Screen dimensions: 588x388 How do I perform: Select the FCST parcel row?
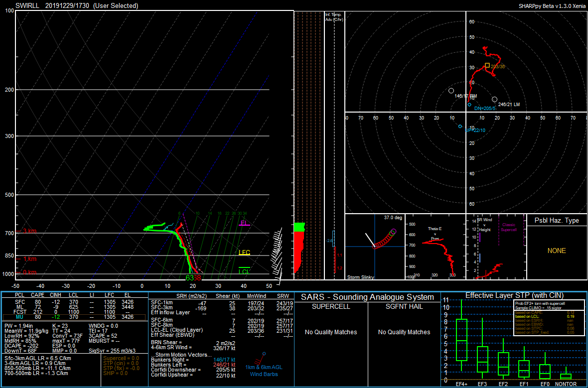click(x=74, y=311)
